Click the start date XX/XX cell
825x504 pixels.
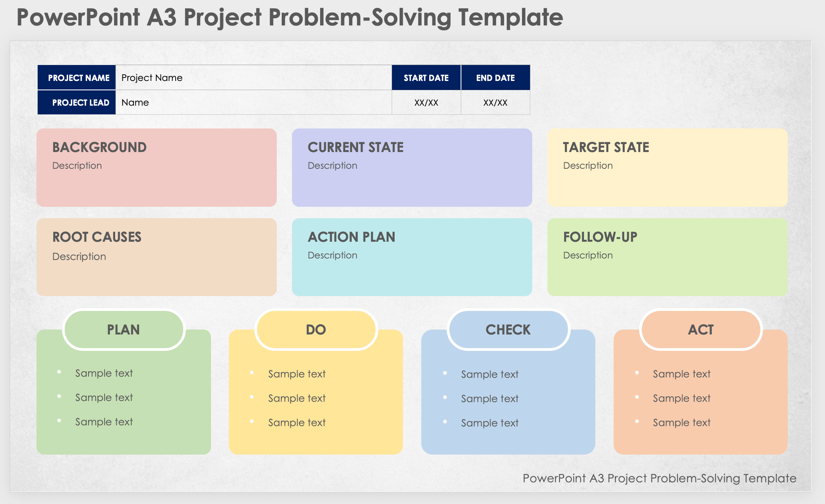[x=426, y=103]
